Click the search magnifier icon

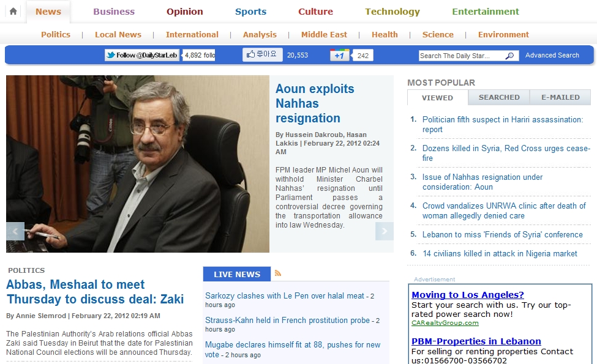pyautogui.click(x=509, y=56)
